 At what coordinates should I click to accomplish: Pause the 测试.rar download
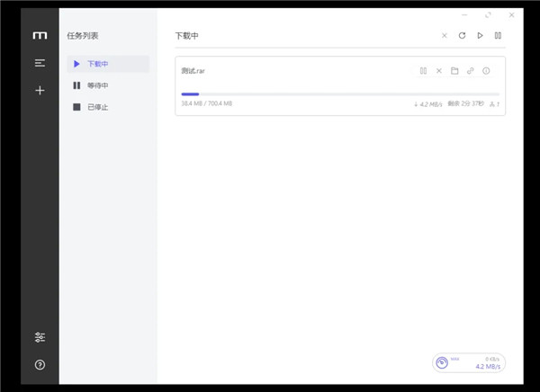coord(423,71)
